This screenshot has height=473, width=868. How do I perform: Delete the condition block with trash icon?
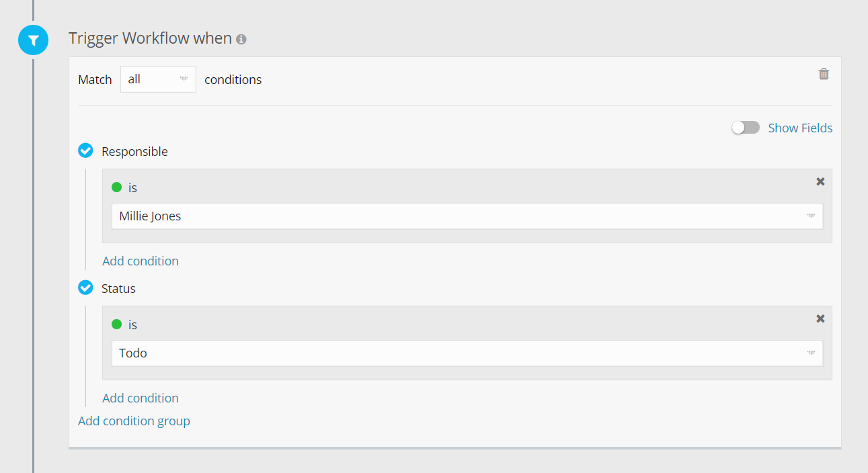824,74
